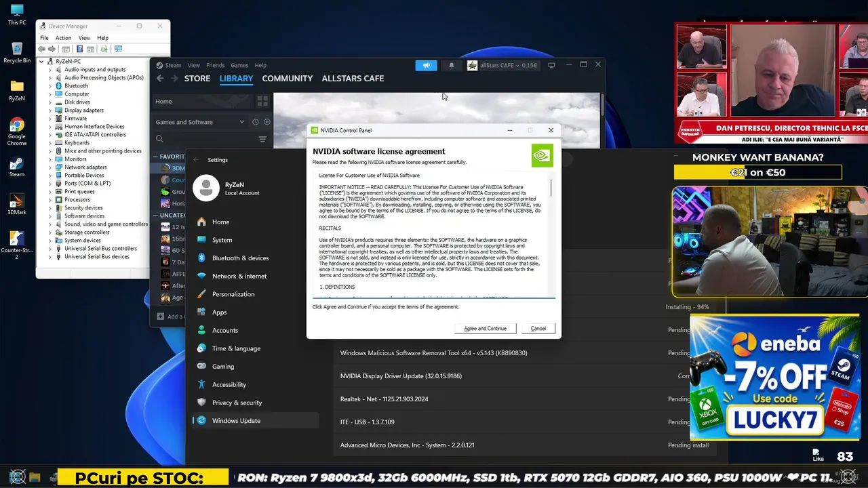Launch Counter-Strike 2 desktop shortcut

pos(17,245)
